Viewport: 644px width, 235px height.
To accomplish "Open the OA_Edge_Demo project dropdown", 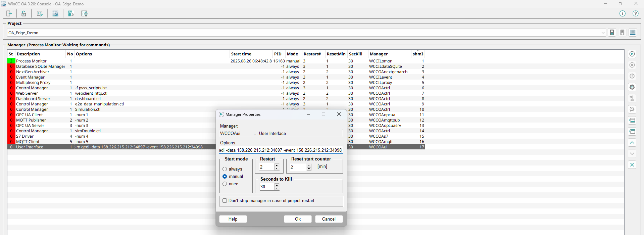I will pos(603,33).
